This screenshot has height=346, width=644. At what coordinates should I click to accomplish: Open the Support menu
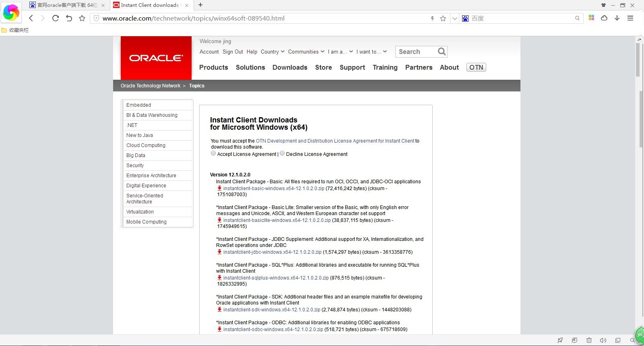352,67
